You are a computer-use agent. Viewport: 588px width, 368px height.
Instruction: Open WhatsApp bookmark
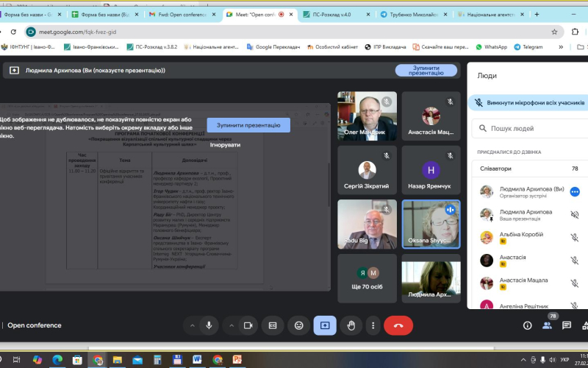pos(491,47)
